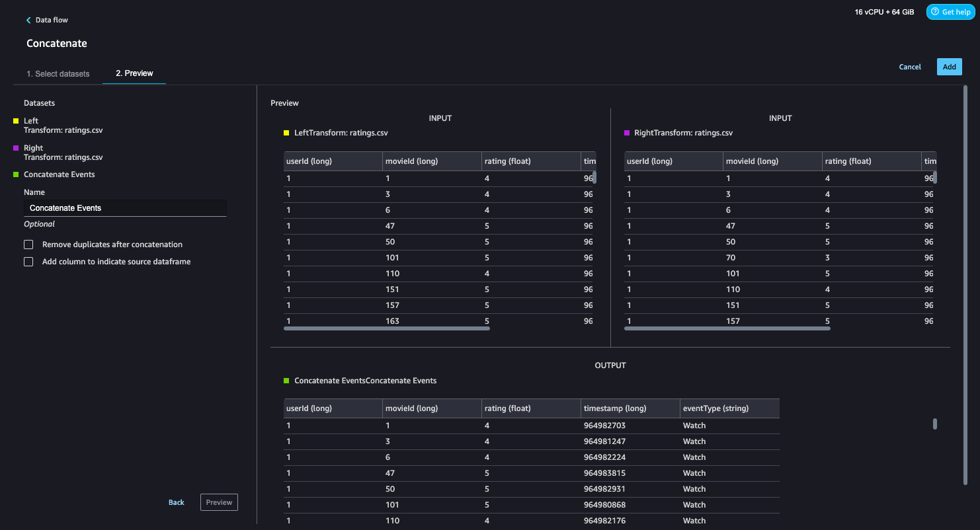Click the purple Right dataset color square

(16, 148)
